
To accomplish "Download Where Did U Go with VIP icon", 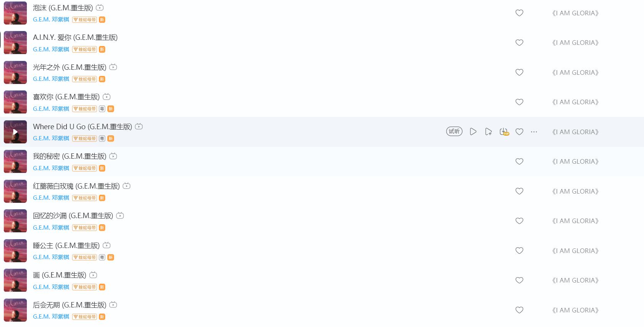I will pyautogui.click(x=504, y=131).
